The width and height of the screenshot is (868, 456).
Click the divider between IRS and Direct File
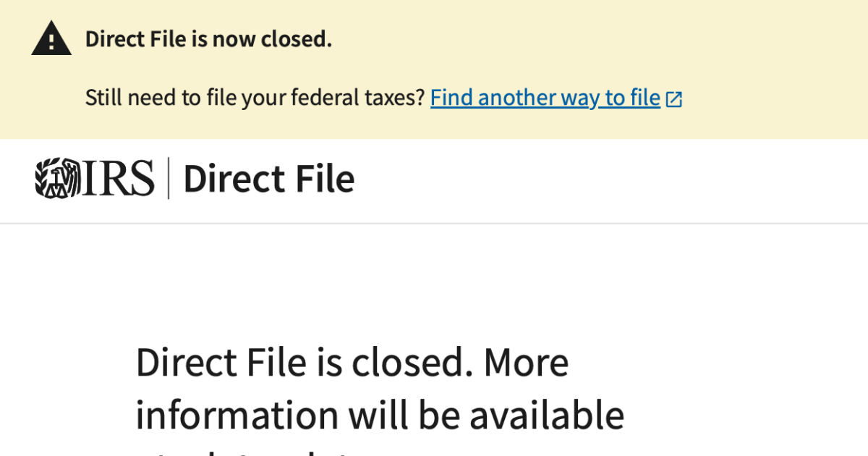click(169, 178)
